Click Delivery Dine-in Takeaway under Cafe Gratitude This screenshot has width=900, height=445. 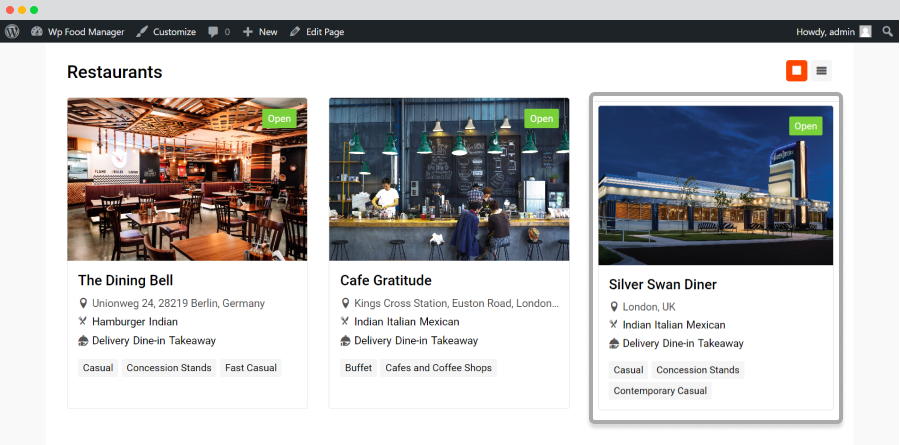point(416,340)
